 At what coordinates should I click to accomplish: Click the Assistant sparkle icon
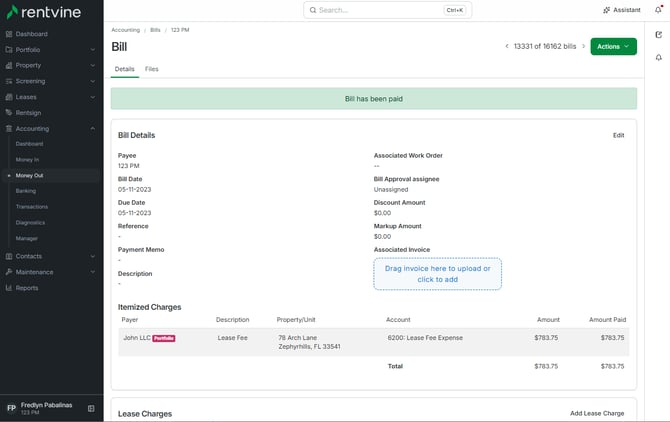606,10
